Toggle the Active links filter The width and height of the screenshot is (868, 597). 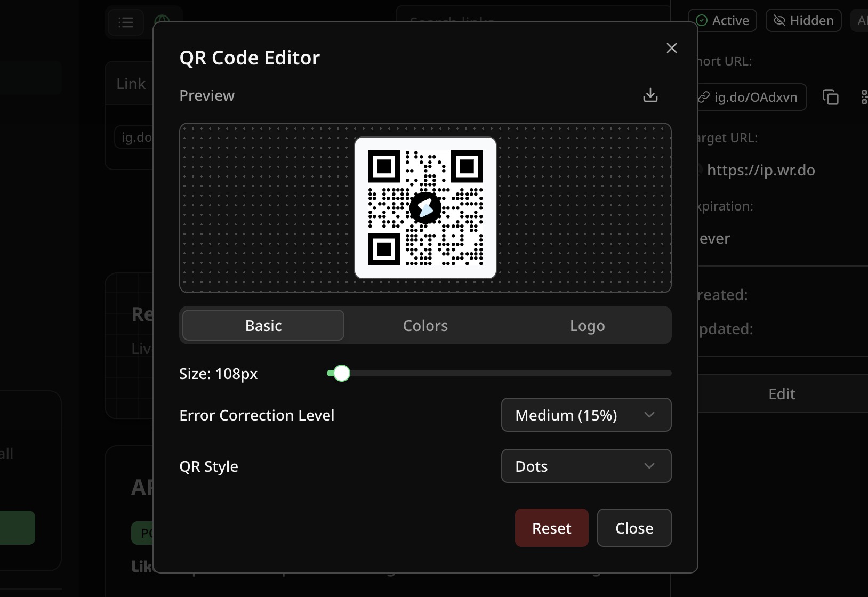point(722,20)
